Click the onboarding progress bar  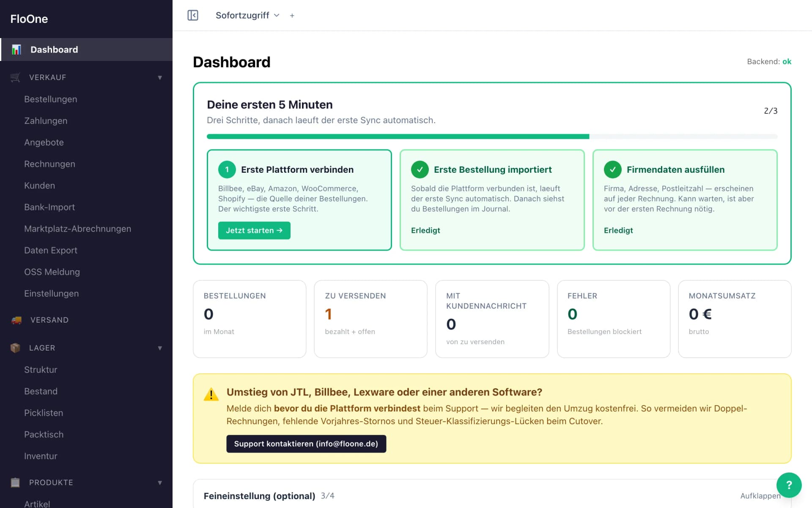492,137
